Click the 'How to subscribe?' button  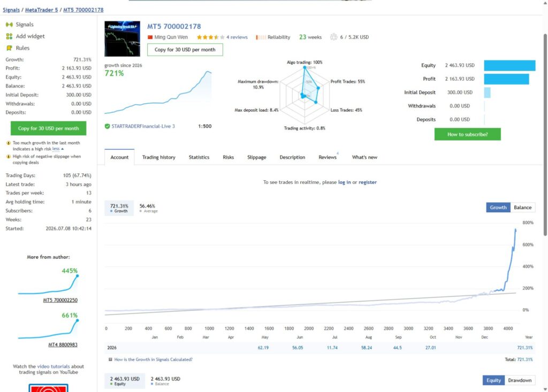click(x=467, y=134)
